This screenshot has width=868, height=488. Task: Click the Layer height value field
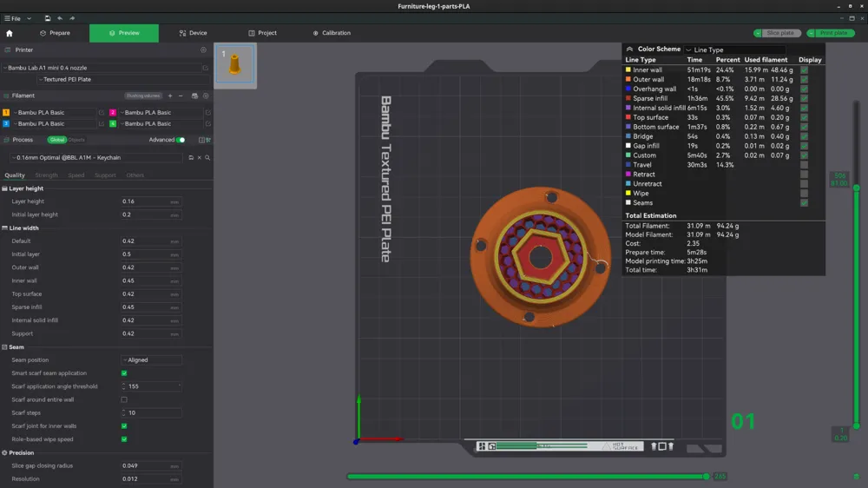[x=150, y=201]
